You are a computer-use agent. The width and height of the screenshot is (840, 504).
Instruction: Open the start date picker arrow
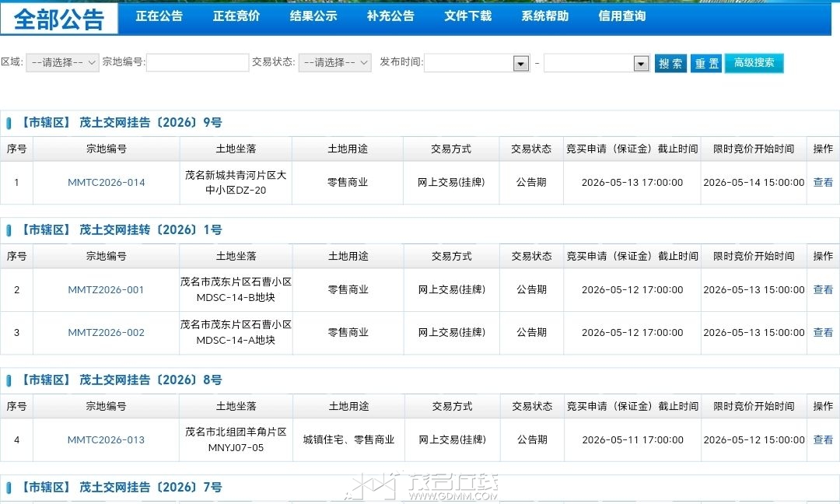pyautogui.click(x=521, y=64)
